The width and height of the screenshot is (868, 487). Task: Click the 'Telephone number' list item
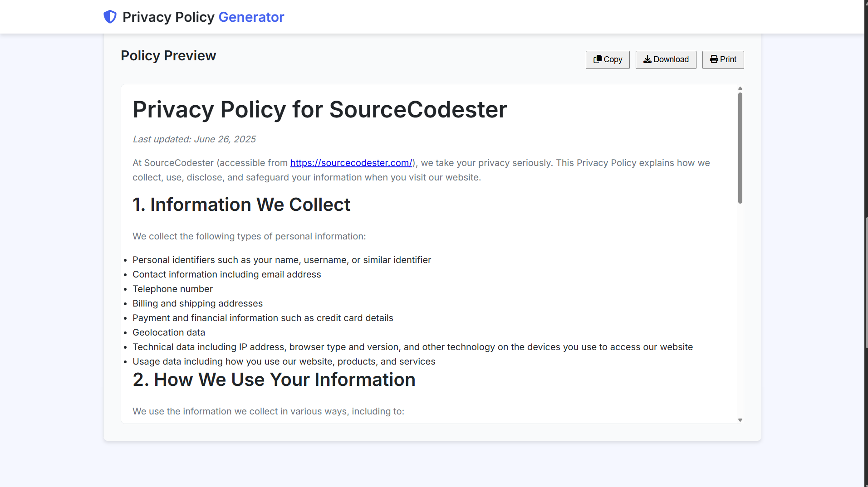coord(172,289)
